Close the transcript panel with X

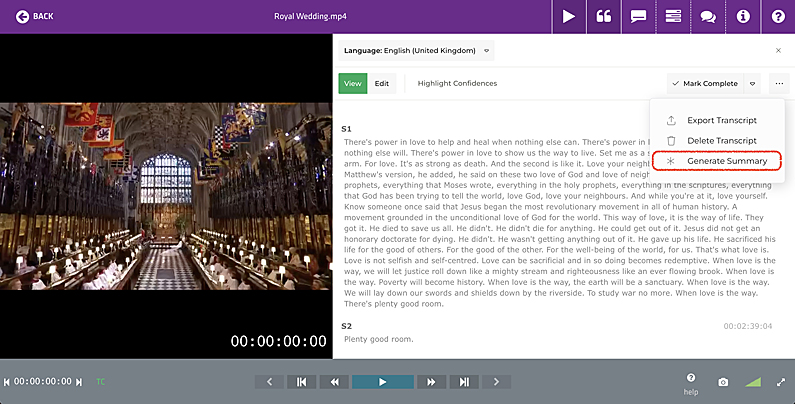coord(778,51)
